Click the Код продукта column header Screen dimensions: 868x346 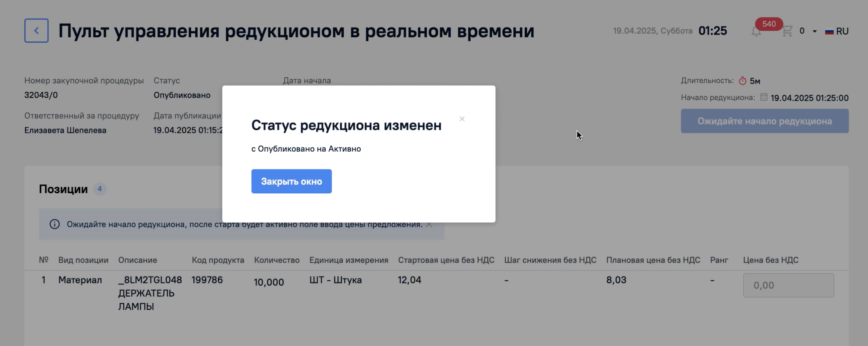tap(218, 260)
